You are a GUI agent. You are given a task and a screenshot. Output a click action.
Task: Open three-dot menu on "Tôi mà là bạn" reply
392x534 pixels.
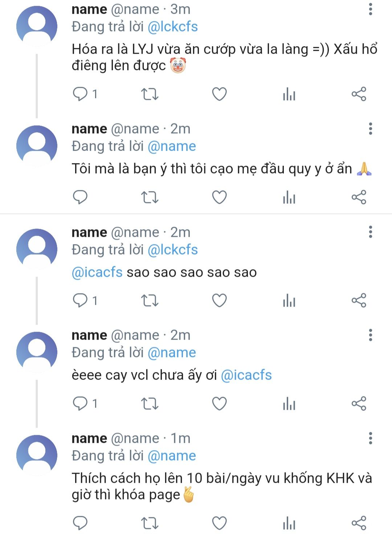coord(370,129)
